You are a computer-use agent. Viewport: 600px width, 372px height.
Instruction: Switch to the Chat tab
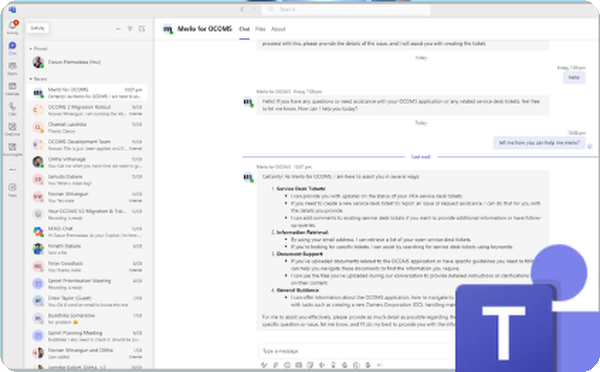244,29
